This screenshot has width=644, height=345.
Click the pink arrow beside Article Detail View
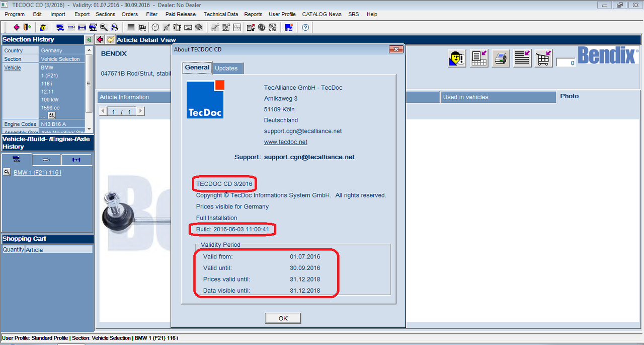point(100,40)
